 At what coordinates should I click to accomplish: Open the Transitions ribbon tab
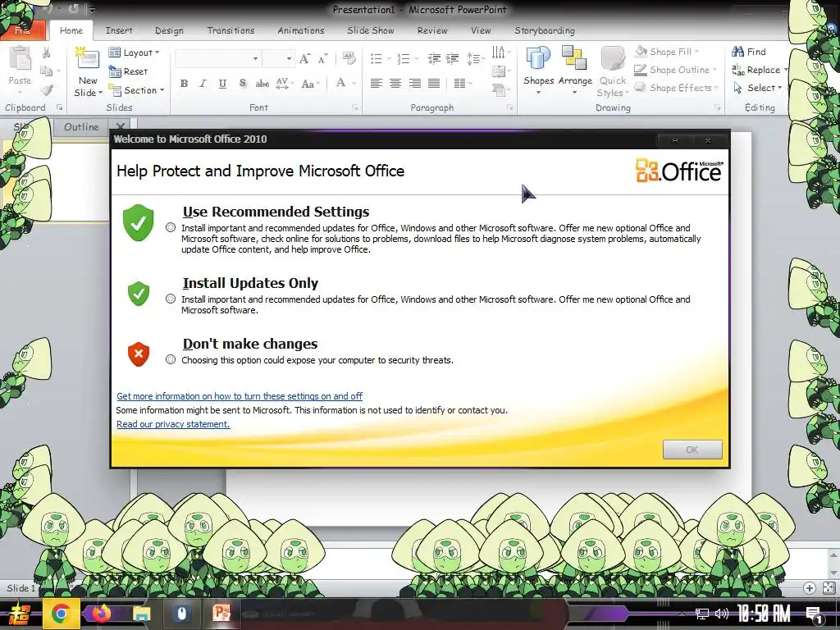coord(231,30)
